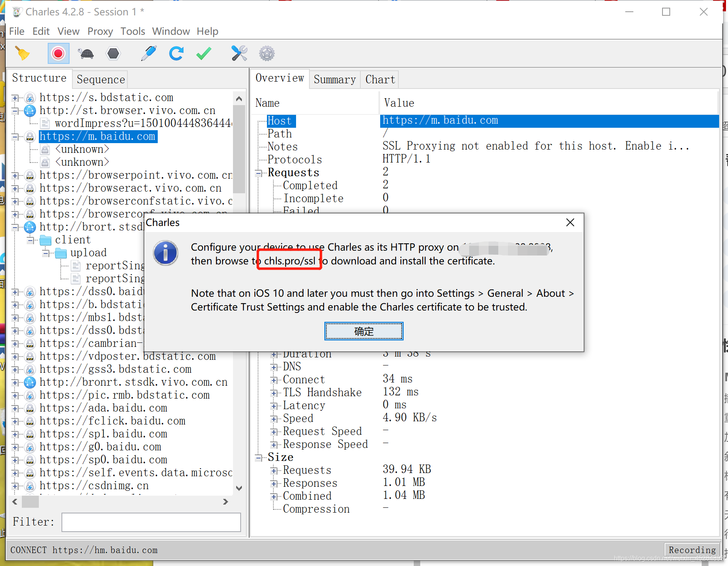Select https://gss3.bdstatic.com host

coord(115,369)
